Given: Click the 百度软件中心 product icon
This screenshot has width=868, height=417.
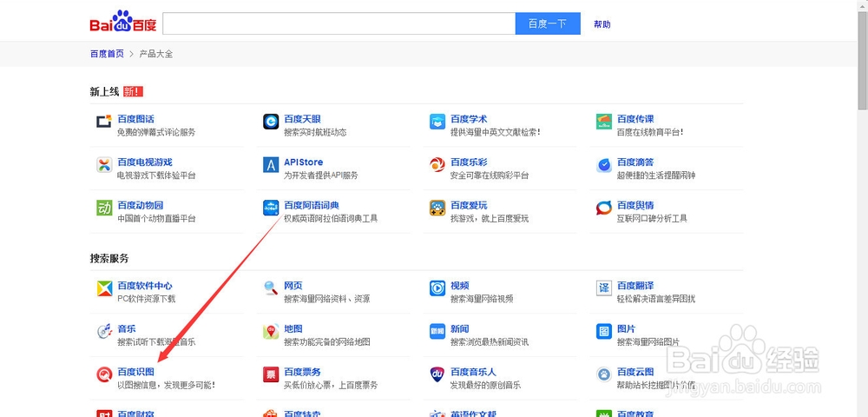Looking at the screenshot, I should pos(104,288).
